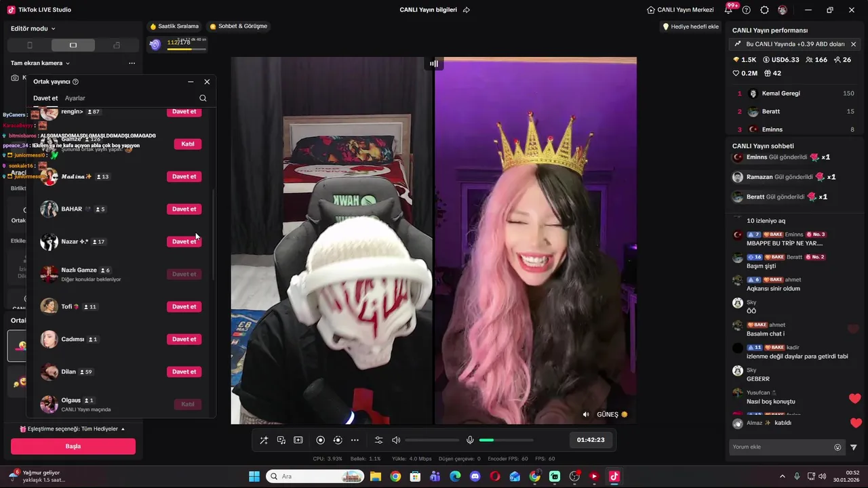Invite Madina with Davet et button
This screenshot has height=488, width=868.
[184, 176]
